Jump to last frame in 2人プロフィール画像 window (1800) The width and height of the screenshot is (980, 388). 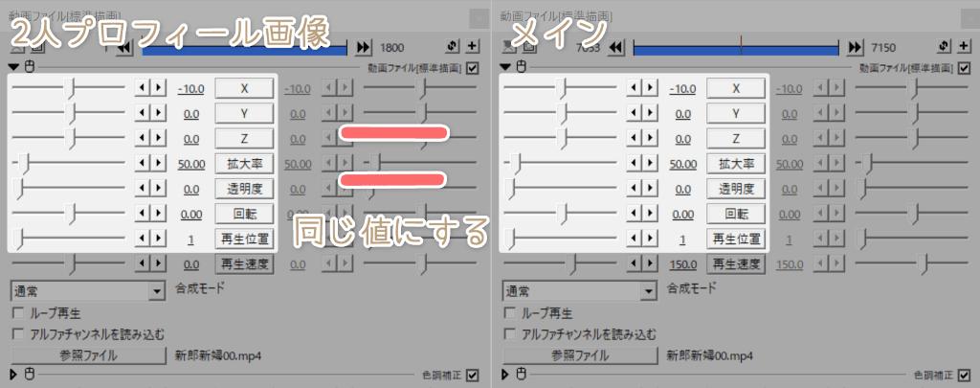[x=363, y=48]
